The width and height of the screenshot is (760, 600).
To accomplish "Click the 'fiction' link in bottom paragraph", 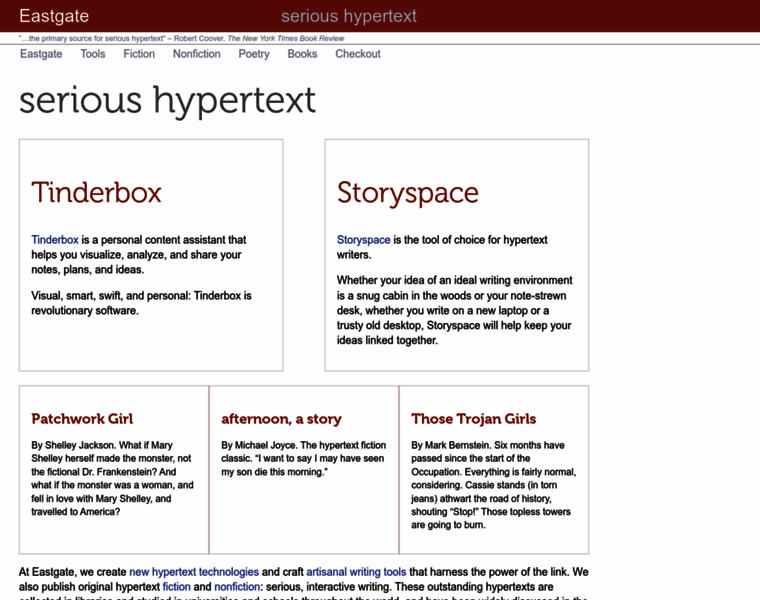I will click(x=176, y=587).
